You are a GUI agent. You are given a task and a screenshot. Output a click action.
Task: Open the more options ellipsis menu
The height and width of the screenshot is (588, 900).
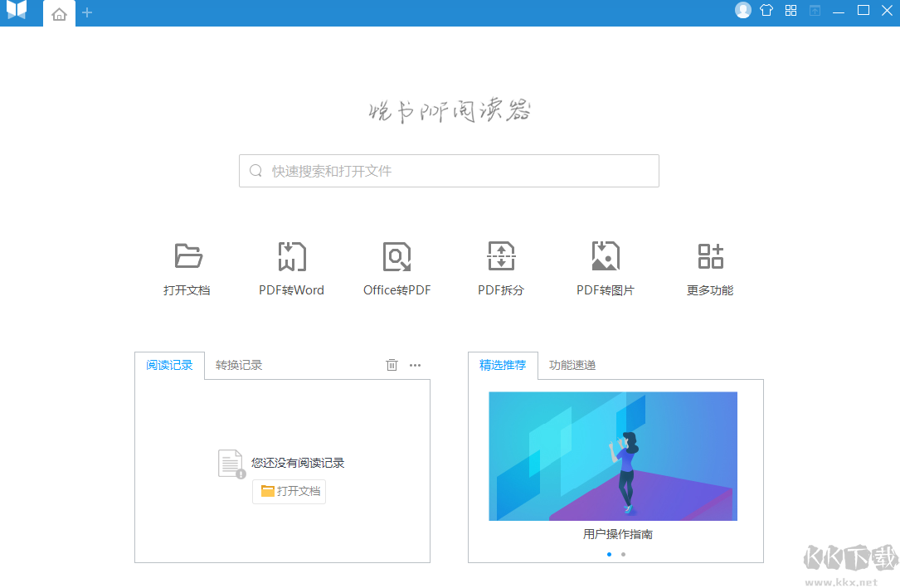(415, 365)
